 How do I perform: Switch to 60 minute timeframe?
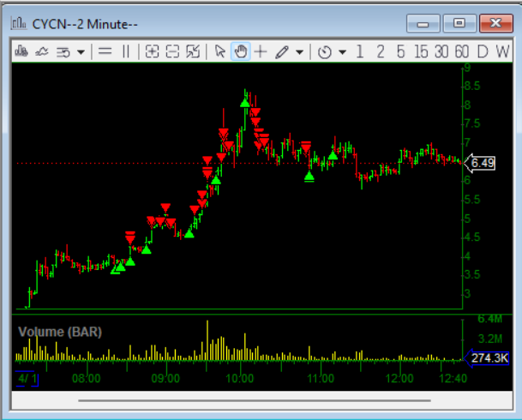point(462,51)
